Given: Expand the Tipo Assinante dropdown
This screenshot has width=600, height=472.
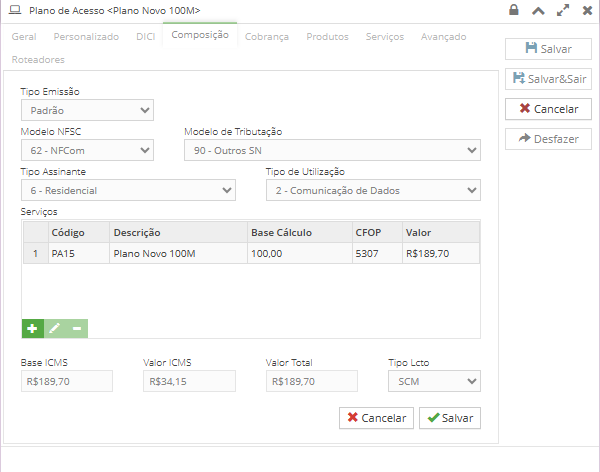Looking at the screenshot, I should (x=128, y=190).
